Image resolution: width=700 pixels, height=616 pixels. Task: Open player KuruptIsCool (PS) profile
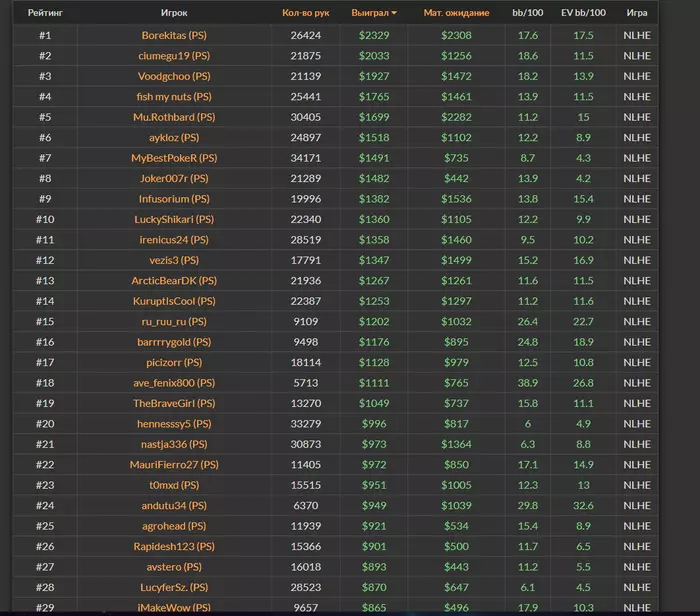[174, 301]
